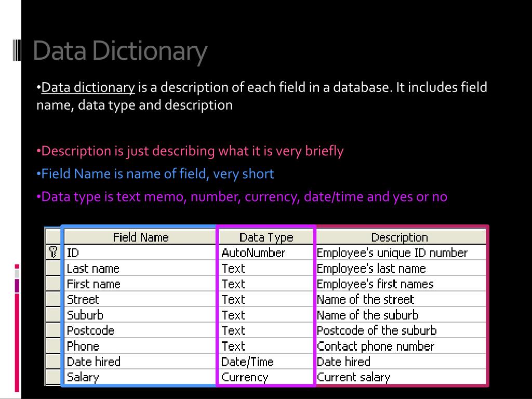Screen dimensions: 532x399
Task: Click the 'Street' field name cell
Action: (x=140, y=299)
